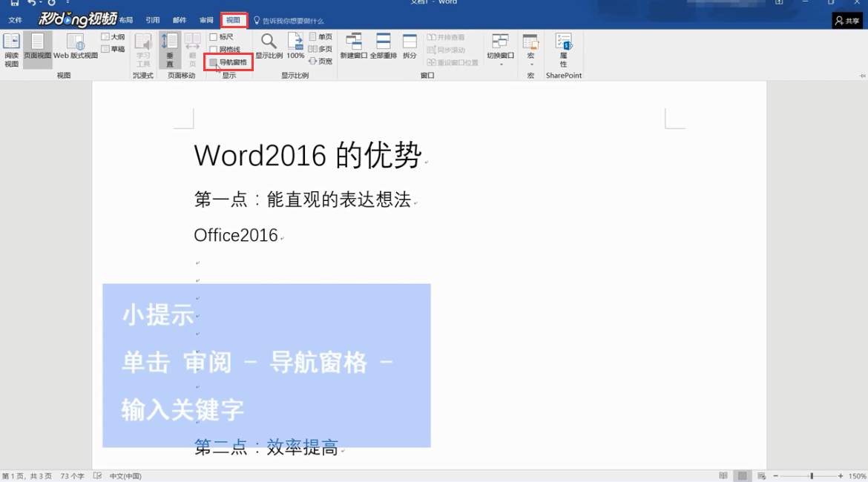Select Print Layout view (页面视图)
This screenshot has height=482, width=868.
(x=37, y=50)
